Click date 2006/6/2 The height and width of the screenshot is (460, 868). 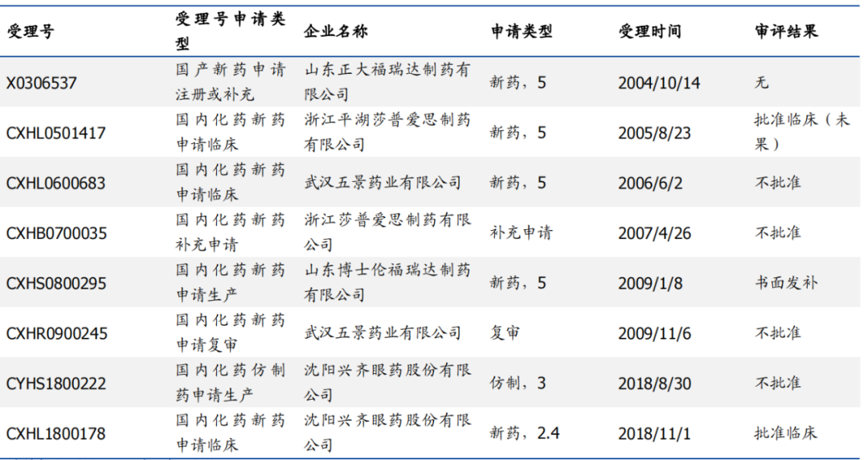pyautogui.click(x=650, y=183)
